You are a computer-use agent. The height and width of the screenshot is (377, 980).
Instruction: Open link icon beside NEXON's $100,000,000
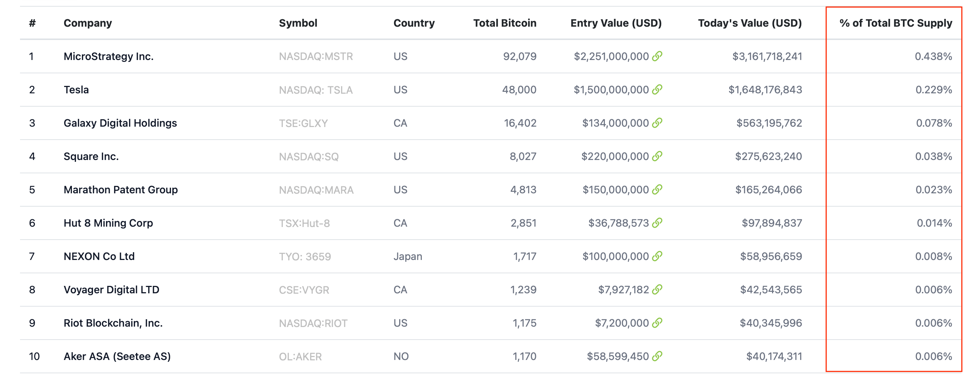pos(657,257)
